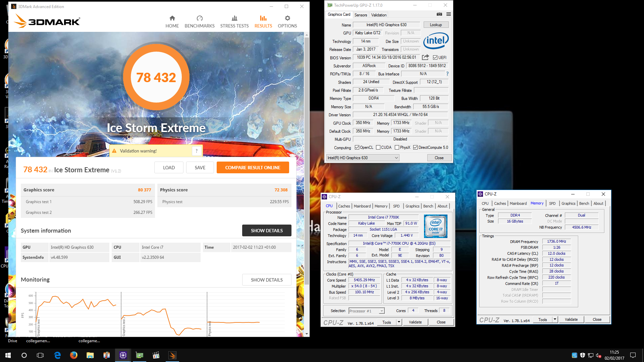Launch Microsoft Edge from taskbar

(57, 355)
